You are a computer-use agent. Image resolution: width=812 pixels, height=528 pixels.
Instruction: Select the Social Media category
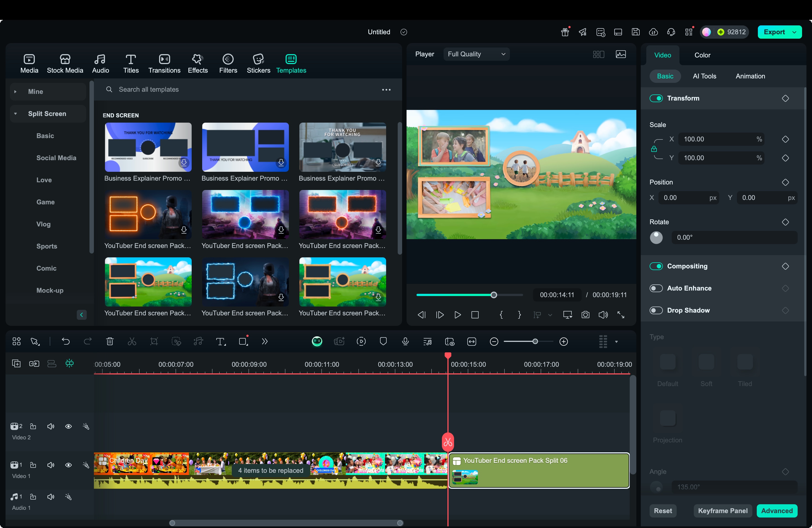56,158
